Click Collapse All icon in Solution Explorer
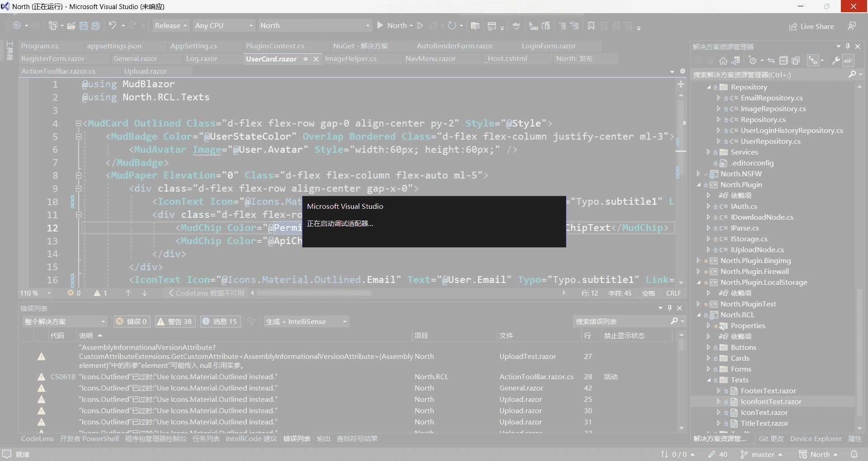This screenshot has width=868, height=461. coord(783,61)
